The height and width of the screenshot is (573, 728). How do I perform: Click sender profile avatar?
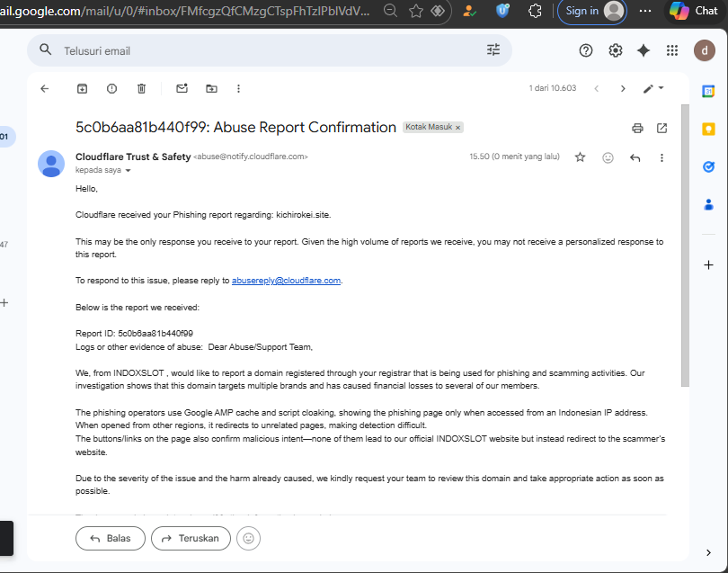51,164
